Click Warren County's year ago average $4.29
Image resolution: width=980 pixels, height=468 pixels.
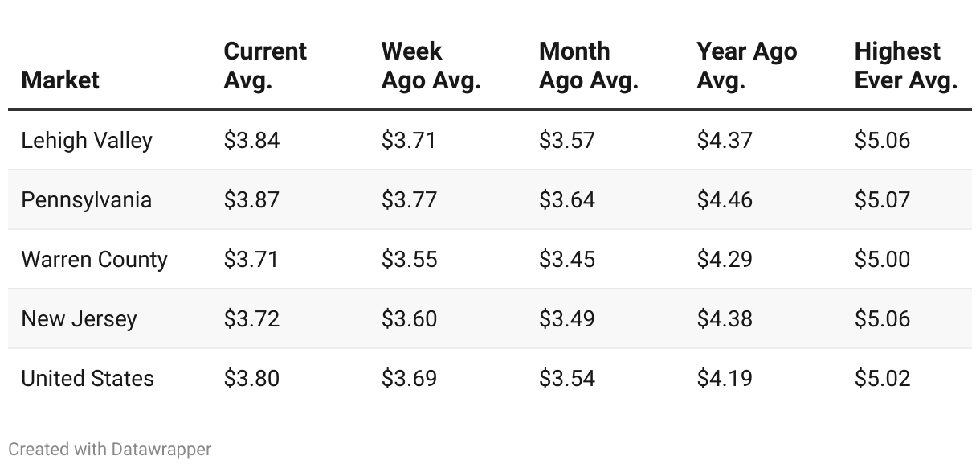725,260
